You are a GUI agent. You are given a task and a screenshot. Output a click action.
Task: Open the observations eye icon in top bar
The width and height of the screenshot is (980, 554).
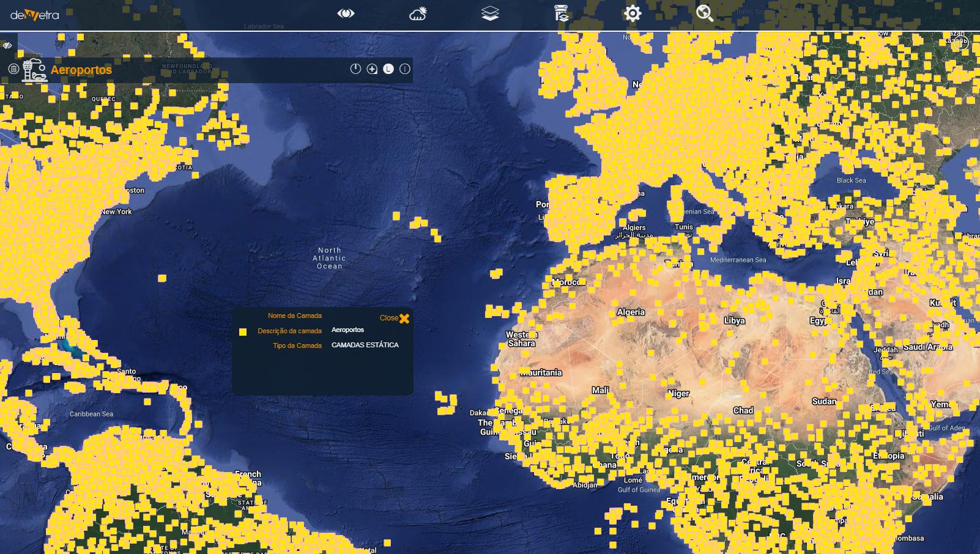click(x=346, y=13)
